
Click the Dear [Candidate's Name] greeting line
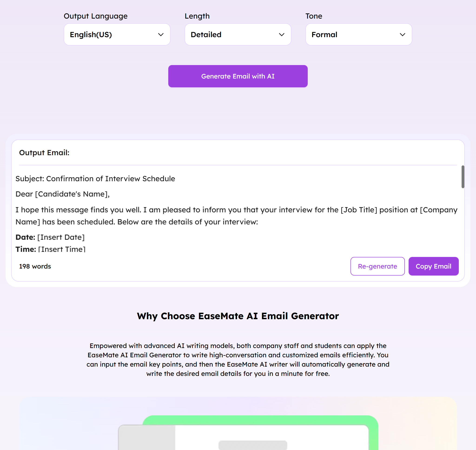pyautogui.click(x=63, y=194)
